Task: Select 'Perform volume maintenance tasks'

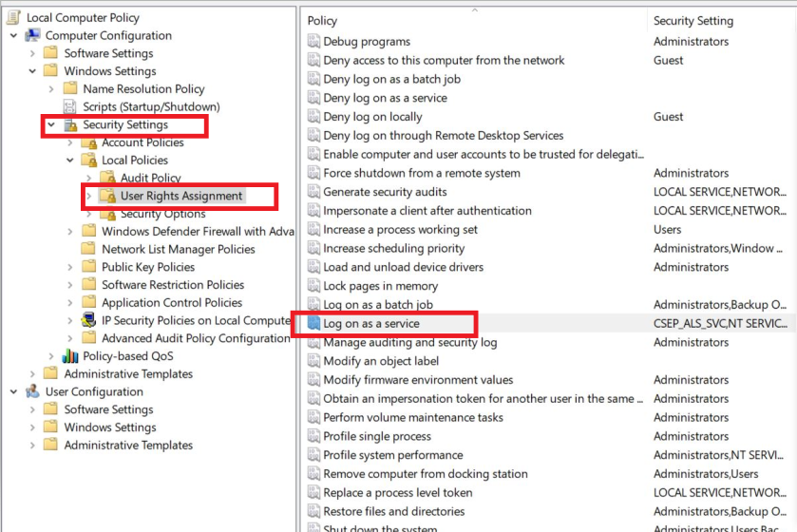Action: tap(413, 417)
